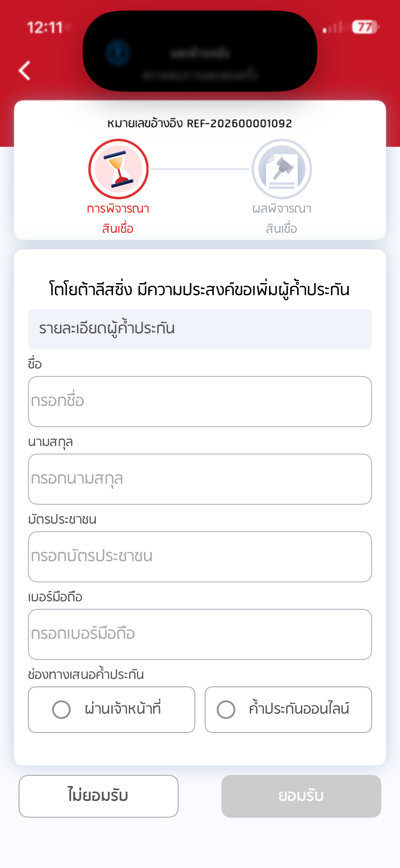Tap the ผลพิจารณาสินเชื่อ step label
400x868 pixels.
click(x=282, y=218)
